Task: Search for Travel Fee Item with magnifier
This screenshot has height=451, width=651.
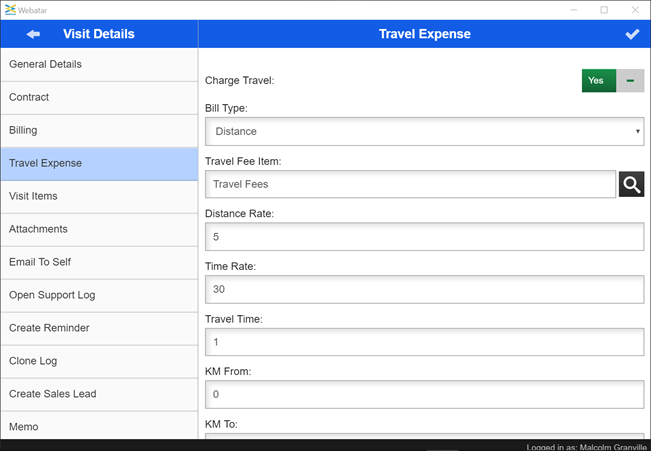Action: coord(631,184)
